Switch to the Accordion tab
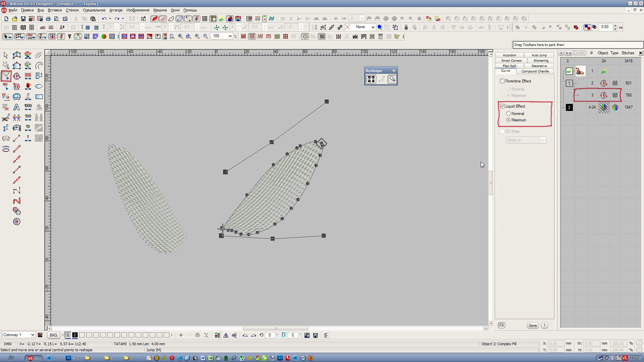The height and width of the screenshot is (362, 644). [509, 55]
